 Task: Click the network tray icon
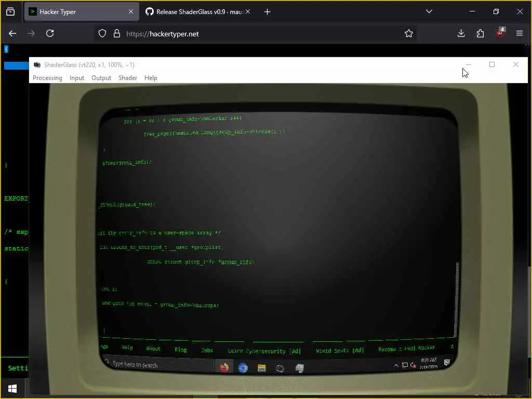(x=405, y=365)
